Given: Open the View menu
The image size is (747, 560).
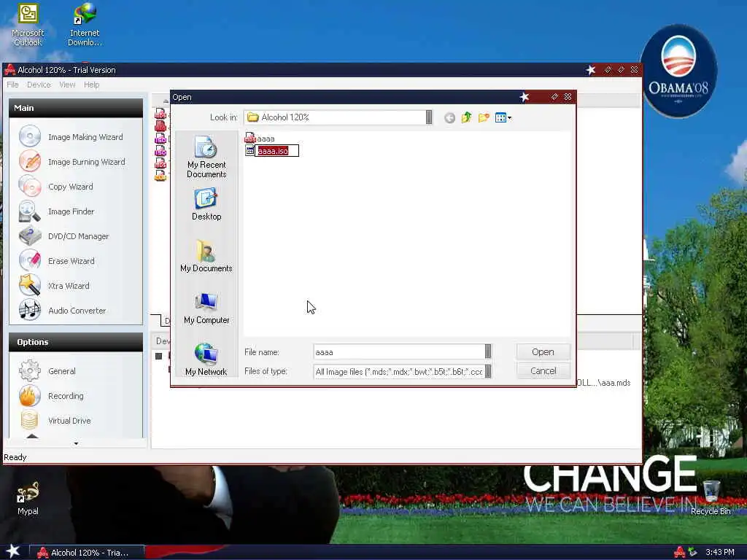Looking at the screenshot, I should tap(67, 85).
